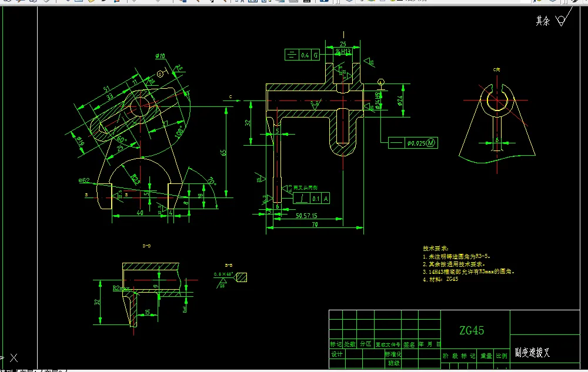The height and width of the screenshot is (372, 588).
Task: Select the 'ZG45' material text in title block
Action: (x=472, y=330)
